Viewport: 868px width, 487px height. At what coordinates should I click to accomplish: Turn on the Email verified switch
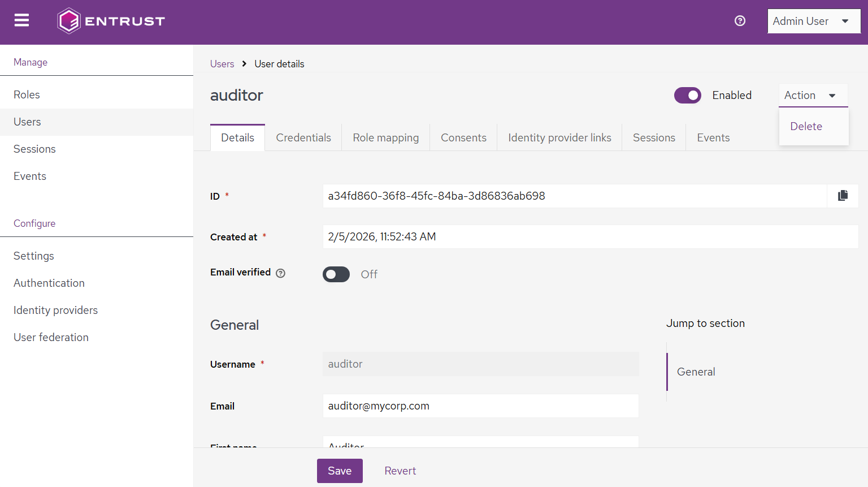pos(336,274)
